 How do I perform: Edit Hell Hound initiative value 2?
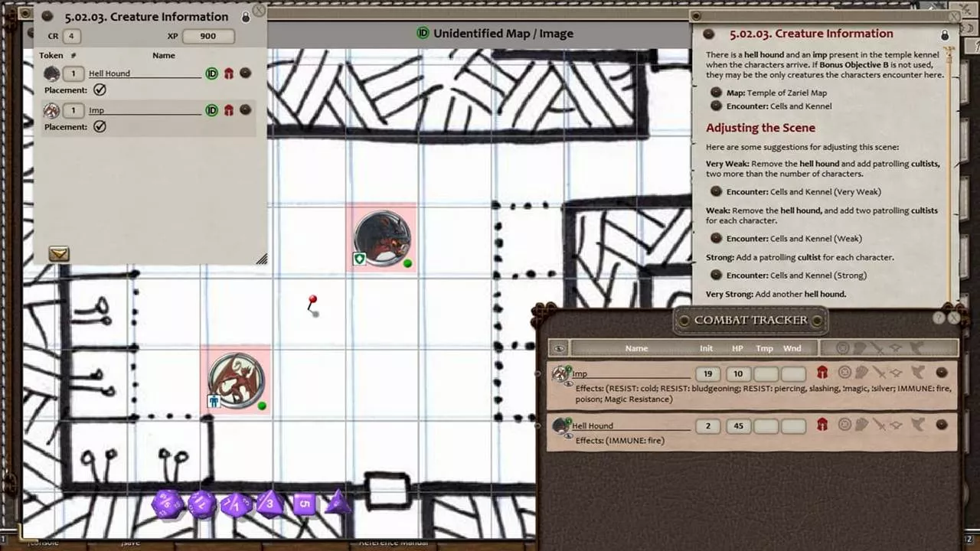pos(707,425)
